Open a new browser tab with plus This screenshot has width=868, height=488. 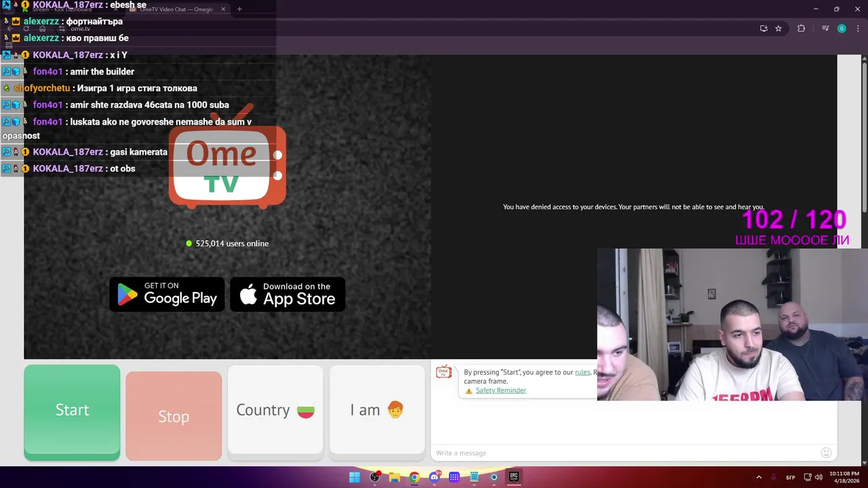pos(239,9)
